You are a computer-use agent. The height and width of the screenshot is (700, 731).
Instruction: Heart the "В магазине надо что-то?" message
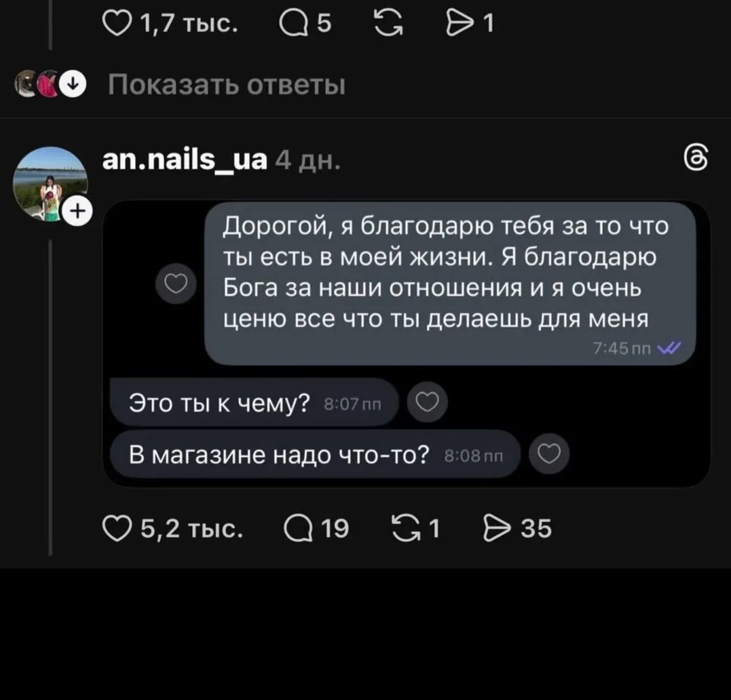tap(548, 454)
